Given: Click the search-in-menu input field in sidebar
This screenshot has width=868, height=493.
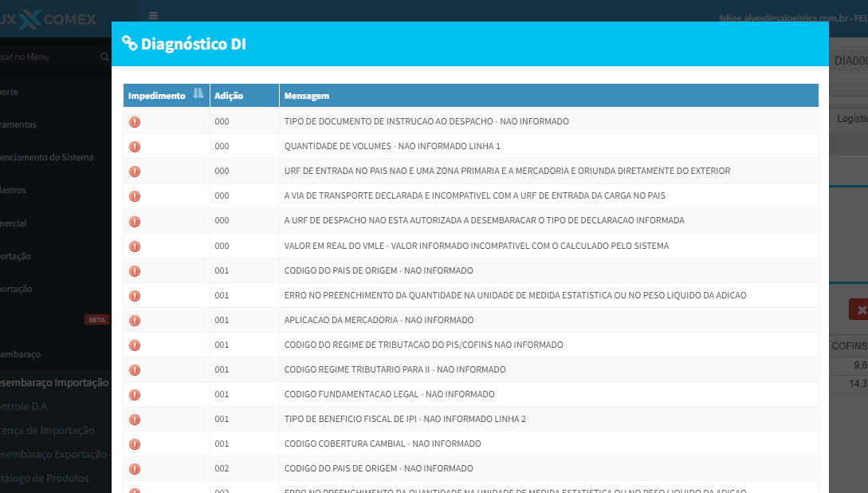Looking at the screenshot, I should tap(49, 57).
